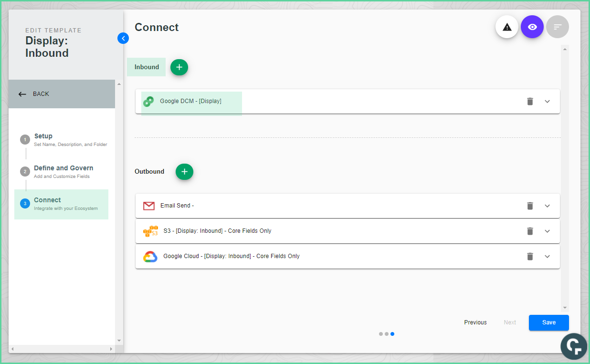Expand the Google DCM connection details

(548, 101)
